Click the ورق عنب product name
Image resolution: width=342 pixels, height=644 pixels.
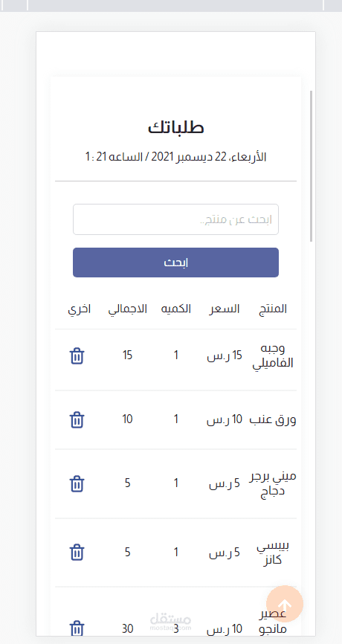click(x=273, y=419)
